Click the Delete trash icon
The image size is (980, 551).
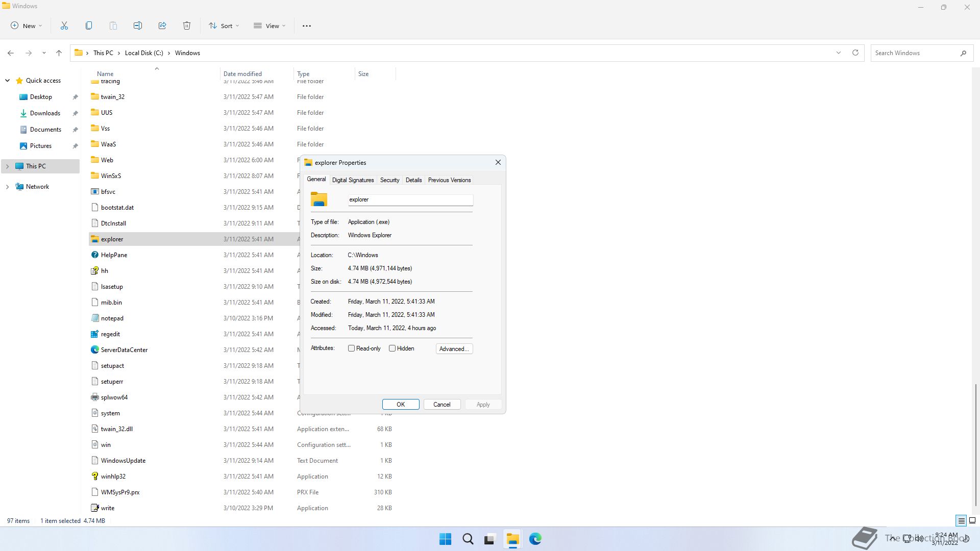(187, 26)
